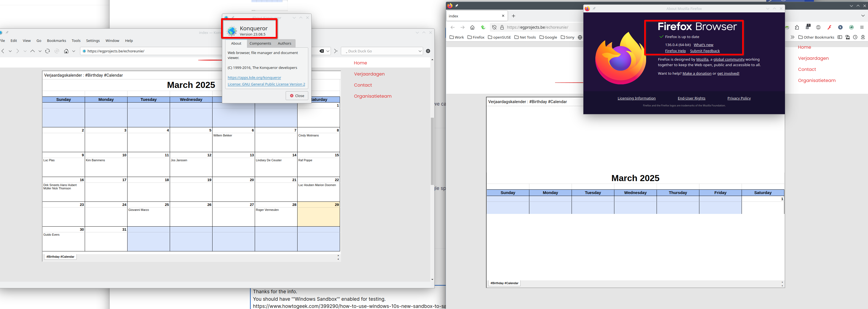Expand Konqueror back history dropdown
The height and width of the screenshot is (309, 868).
[10, 51]
